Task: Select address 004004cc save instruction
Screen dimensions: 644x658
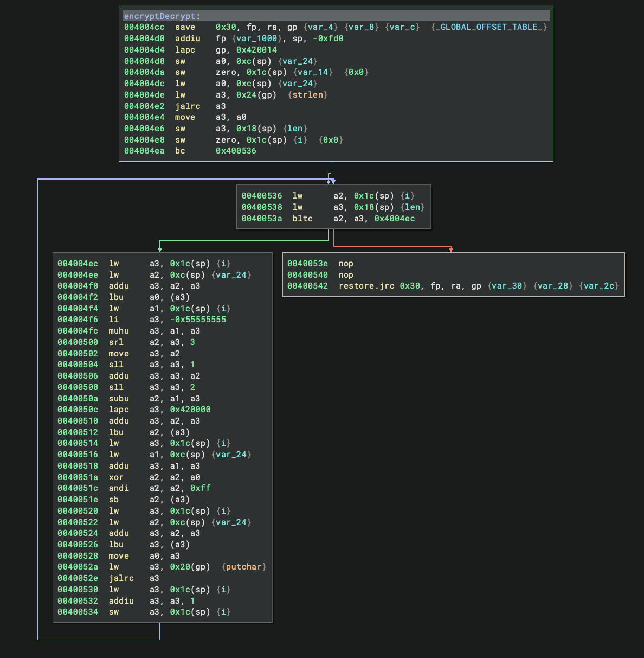Action: point(144,27)
